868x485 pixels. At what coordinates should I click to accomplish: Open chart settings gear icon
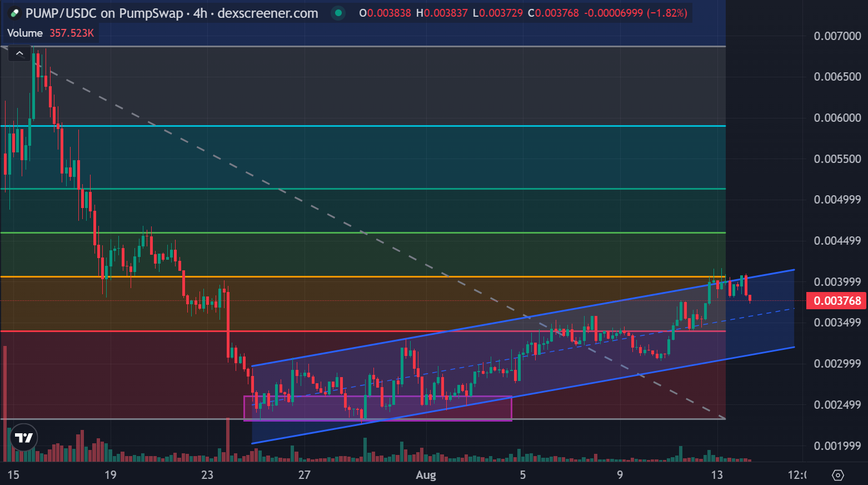(x=838, y=475)
